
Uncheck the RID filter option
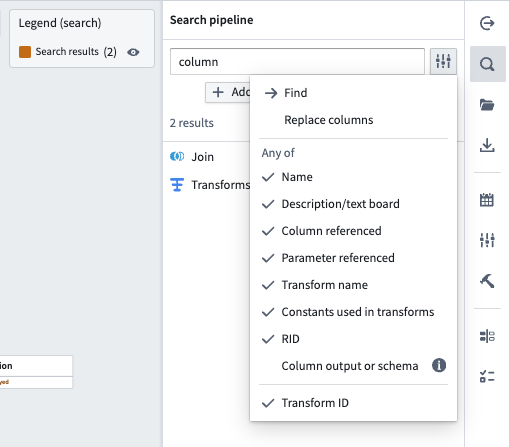353,339
